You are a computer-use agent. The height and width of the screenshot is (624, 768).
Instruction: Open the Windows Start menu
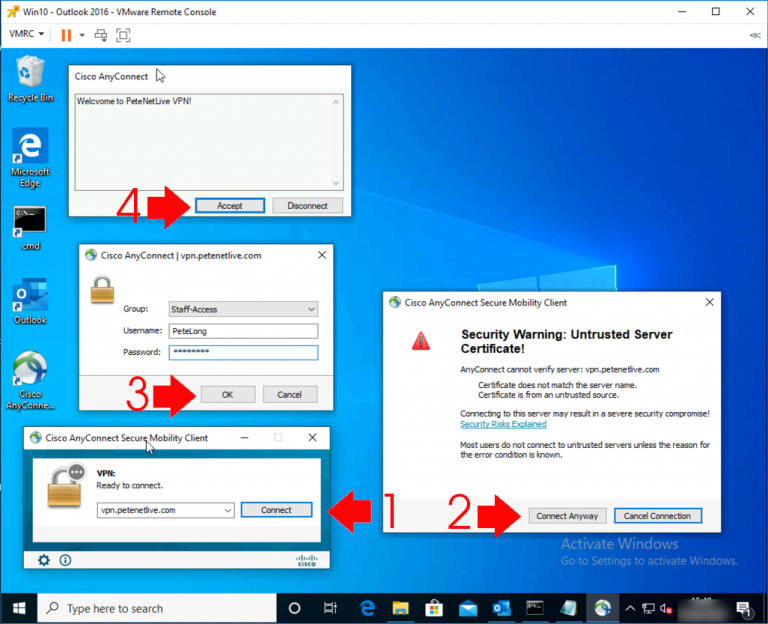19,608
